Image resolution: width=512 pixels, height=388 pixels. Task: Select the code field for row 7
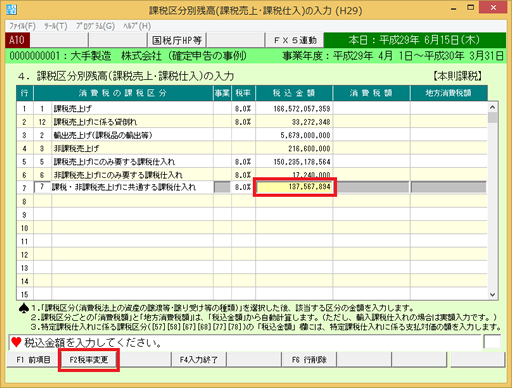coord(42,187)
